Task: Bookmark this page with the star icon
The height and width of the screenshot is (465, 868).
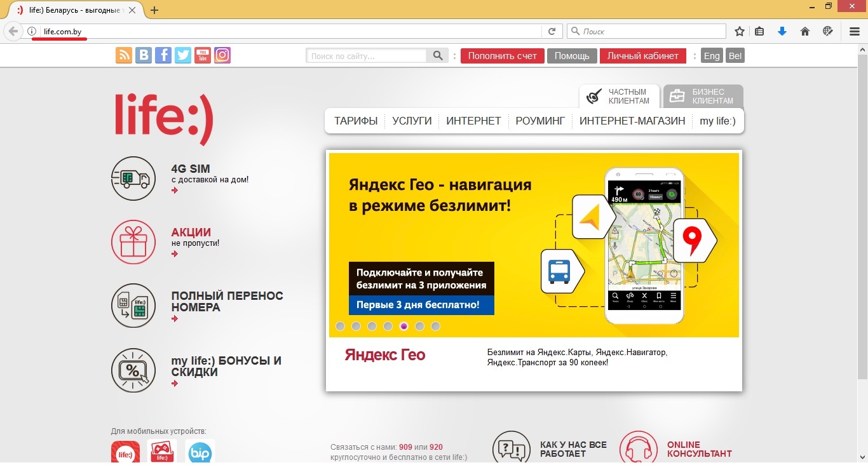Action: pyautogui.click(x=740, y=31)
